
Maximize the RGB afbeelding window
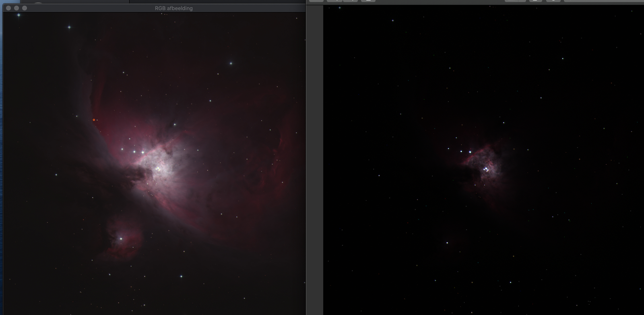point(25,8)
